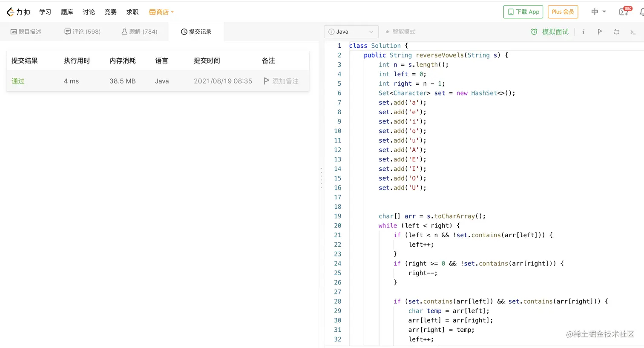Expand the 商店 store menu

click(x=161, y=12)
